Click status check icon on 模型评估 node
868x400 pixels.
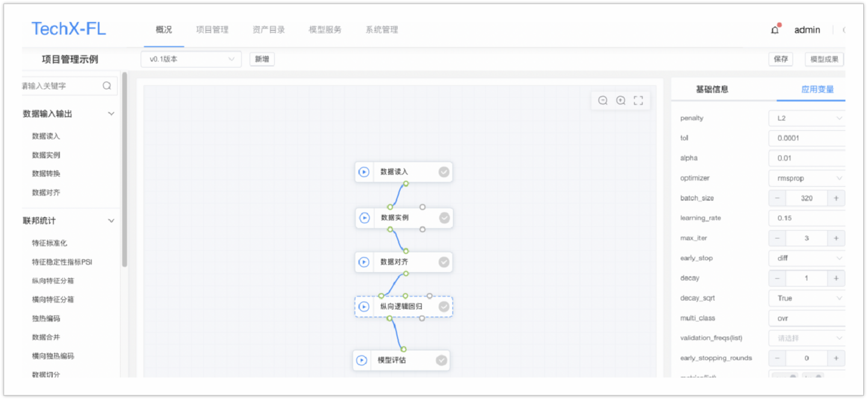pos(442,360)
